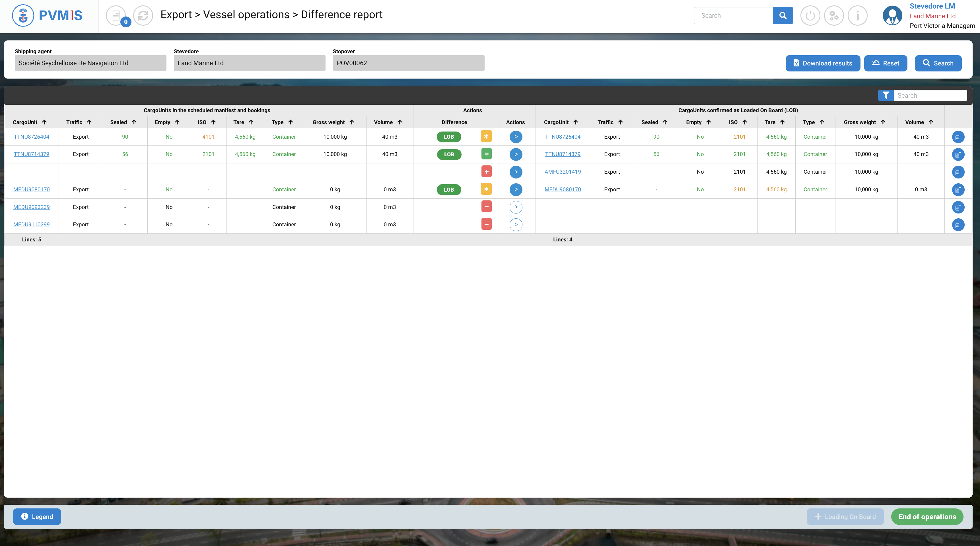
Task: Click the refresh arrows icon
Action: [x=143, y=16]
